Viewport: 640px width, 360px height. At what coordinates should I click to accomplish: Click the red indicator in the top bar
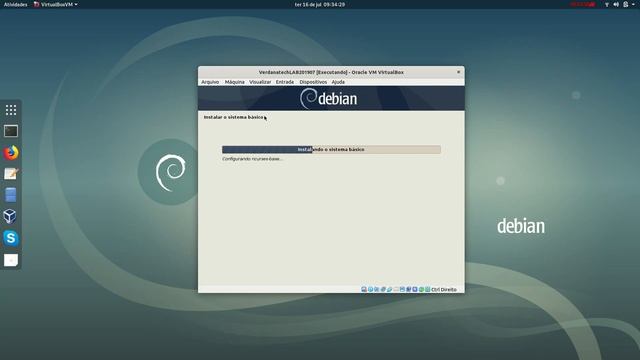(x=582, y=4)
